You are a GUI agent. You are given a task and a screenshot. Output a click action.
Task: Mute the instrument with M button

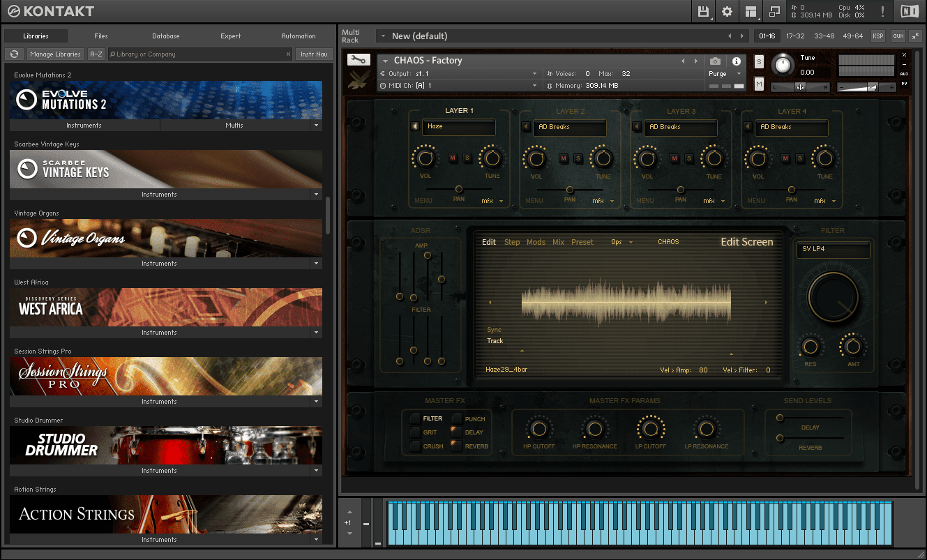tap(759, 84)
